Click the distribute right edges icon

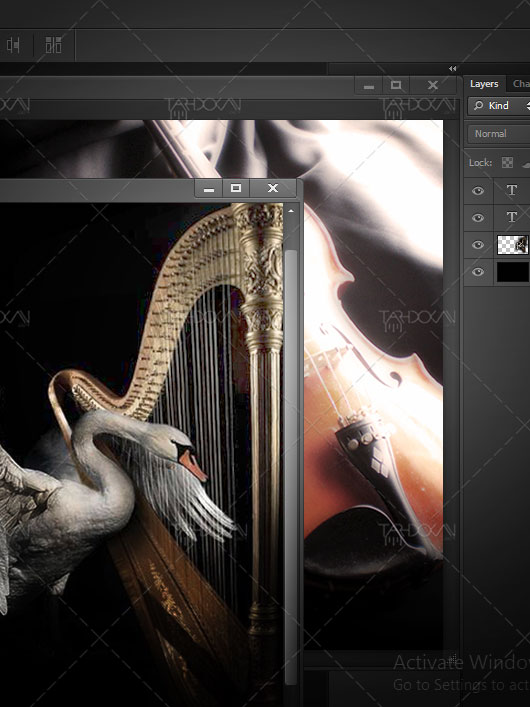coord(13,45)
